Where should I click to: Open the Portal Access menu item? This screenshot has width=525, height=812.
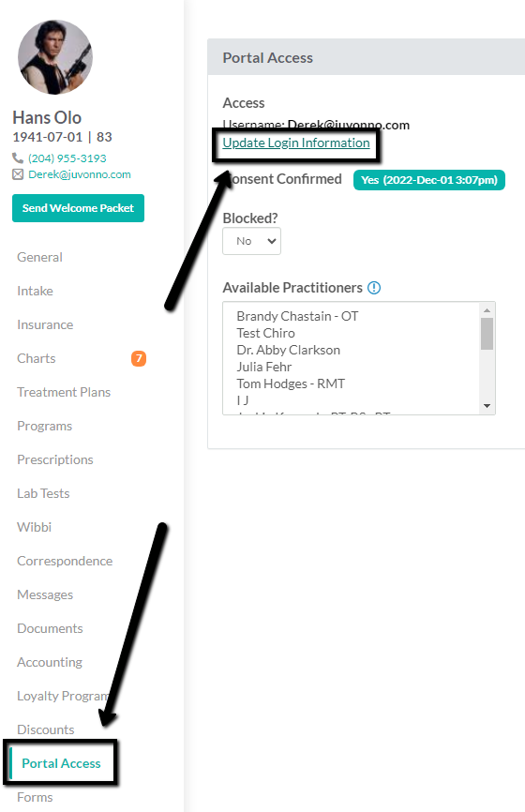point(61,763)
